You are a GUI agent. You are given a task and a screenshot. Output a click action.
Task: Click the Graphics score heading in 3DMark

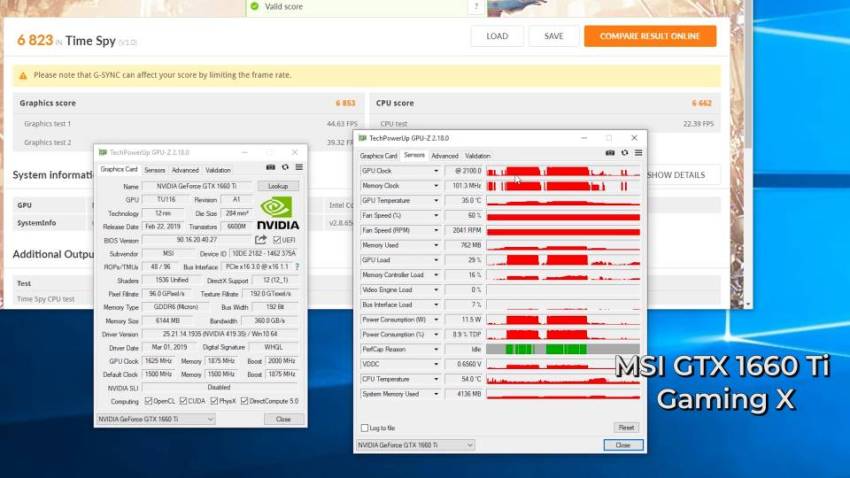48,103
